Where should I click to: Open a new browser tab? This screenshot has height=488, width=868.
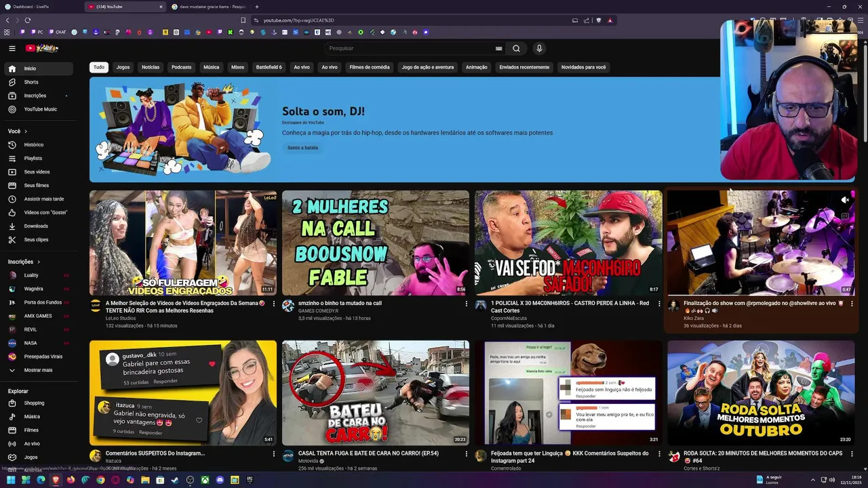[256, 7]
